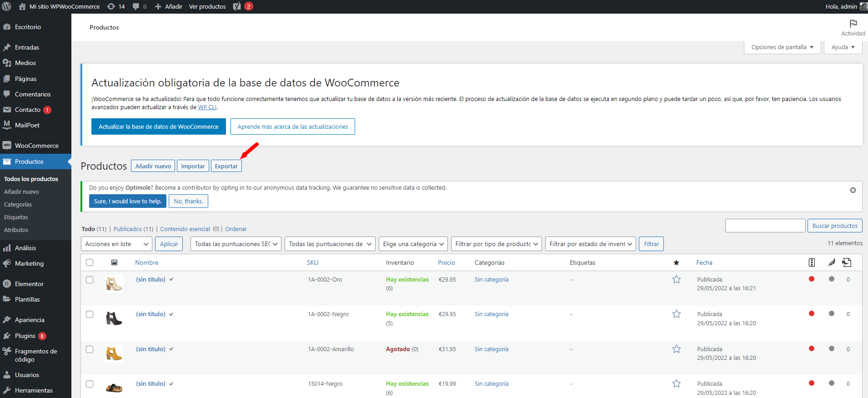Expand Opciones de pantalla panel
This screenshot has height=398, width=868.
(783, 47)
